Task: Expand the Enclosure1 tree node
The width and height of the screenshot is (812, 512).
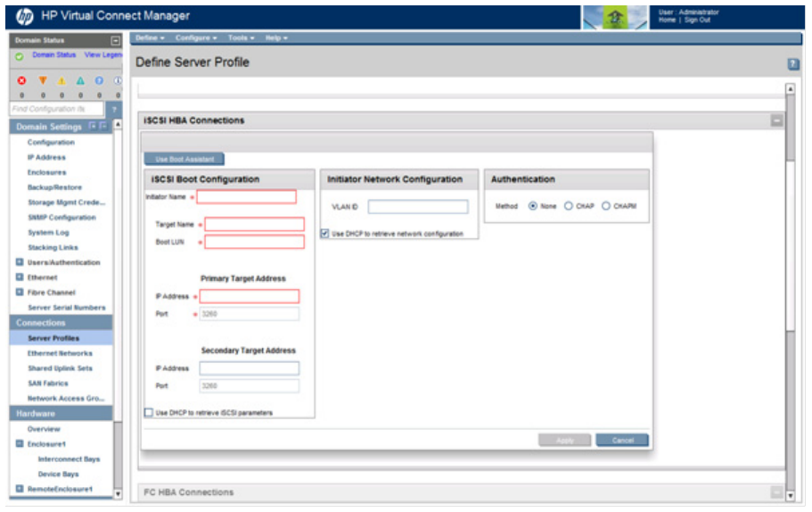Action: (x=19, y=443)
